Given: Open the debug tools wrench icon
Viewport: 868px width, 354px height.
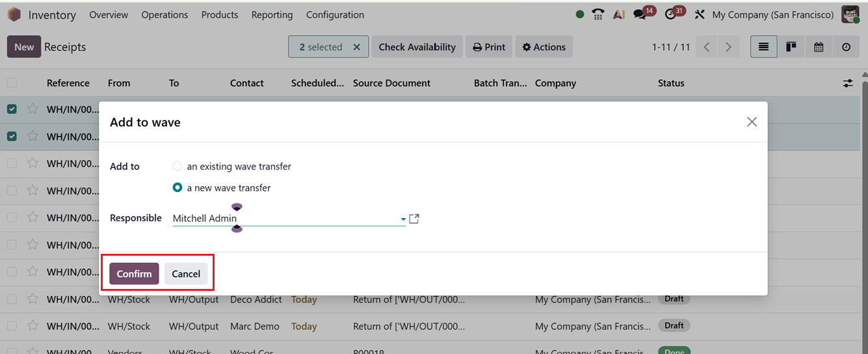Looking at the screenshot, I should (700, 14).
